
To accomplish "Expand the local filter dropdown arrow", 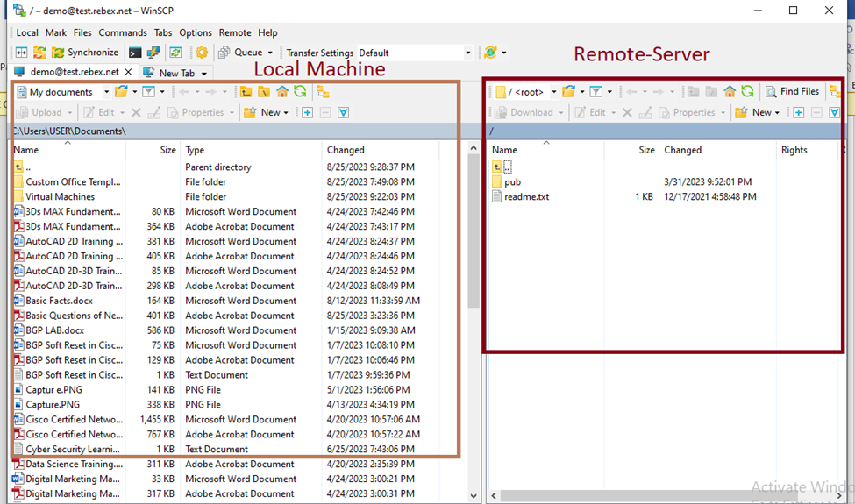I will (x=162, y=92).
